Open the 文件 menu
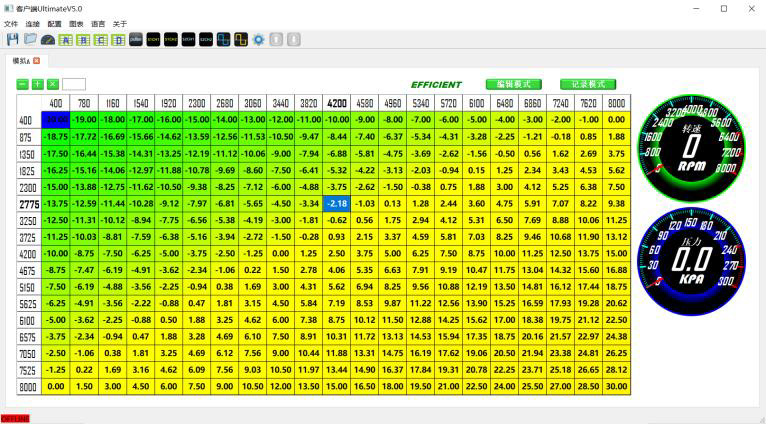The height and width of the screenshot is (424, 766). click(x=11, y=23)
